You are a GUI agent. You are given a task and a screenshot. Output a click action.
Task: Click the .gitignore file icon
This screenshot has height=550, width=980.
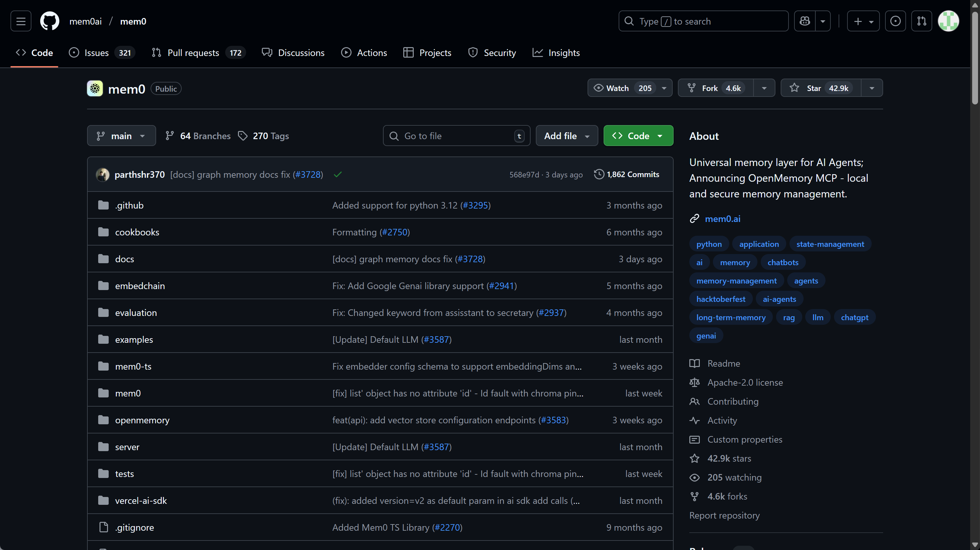(x=103, y=527)
